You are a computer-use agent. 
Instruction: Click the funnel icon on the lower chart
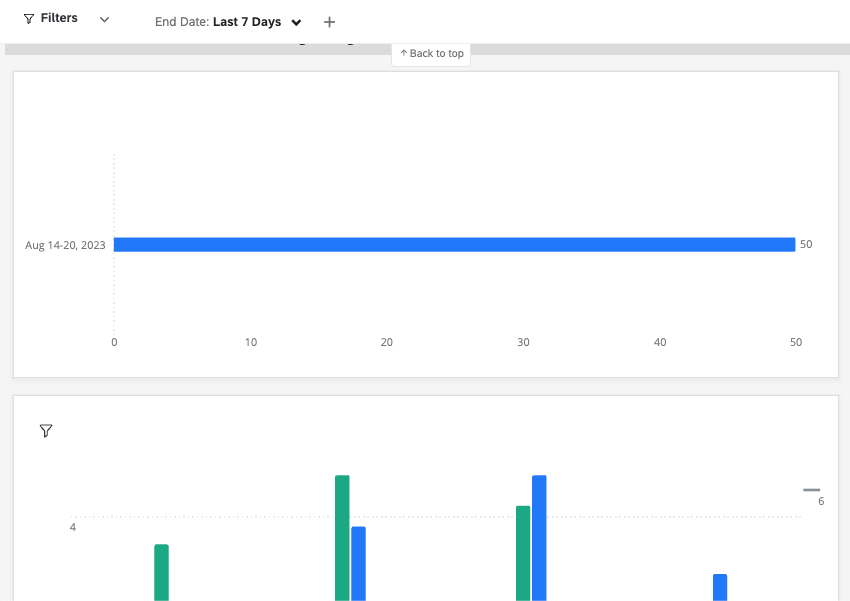[x=46, y=430]
